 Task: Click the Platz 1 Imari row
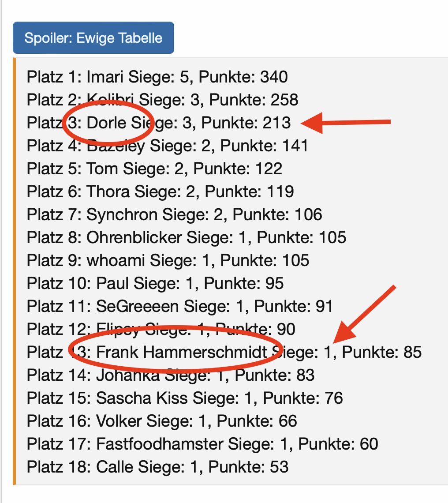click(157, 77)
